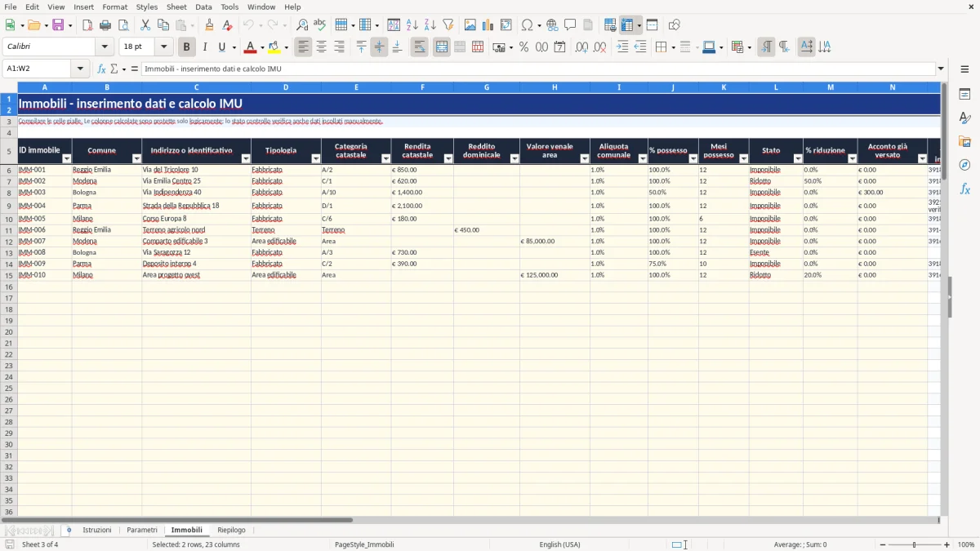Print the spreadsheet
The width and height of the screenshot is (980, 551).
pos(105,25)
